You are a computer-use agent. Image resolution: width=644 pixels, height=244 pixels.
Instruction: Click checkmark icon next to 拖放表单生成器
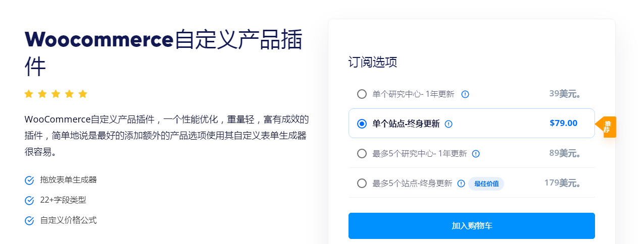(29, 180)
